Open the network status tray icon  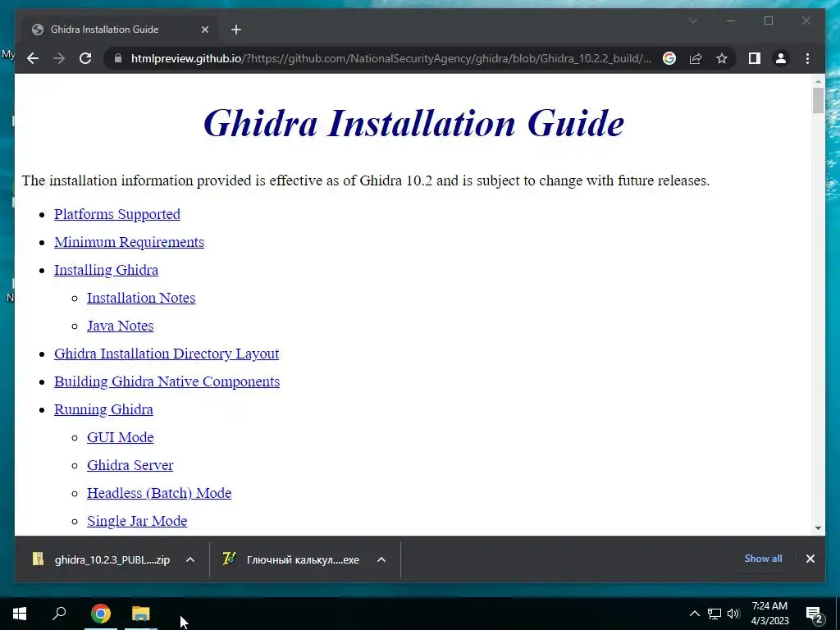[x=714, y=614]
